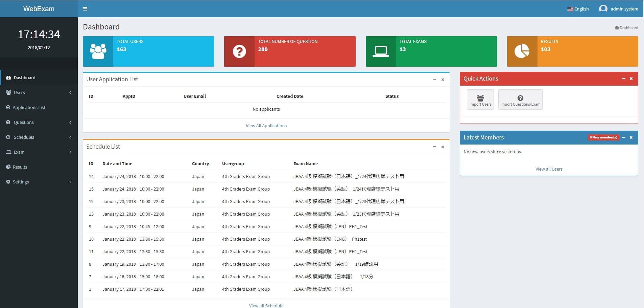Image resolution: width=644 pixels, height=308 pixels.
Task: Click the admin system avatar icon
Action: 603,8
